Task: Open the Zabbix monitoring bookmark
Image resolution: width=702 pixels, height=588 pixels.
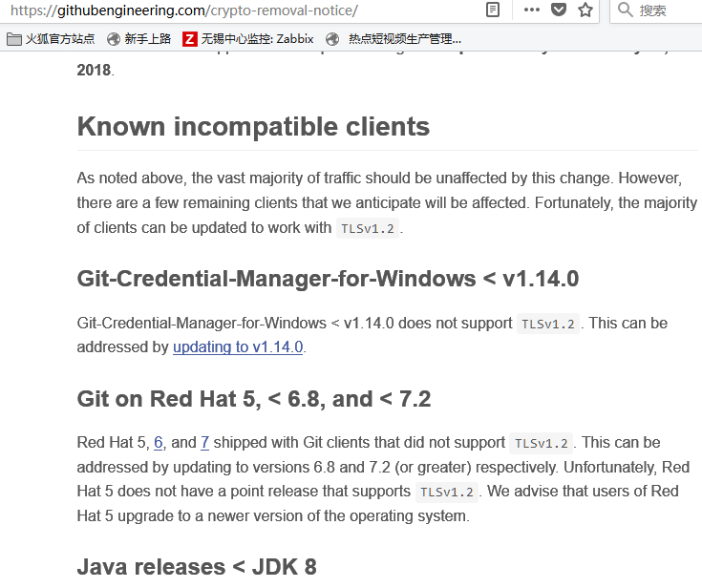Action: [247, 39]
